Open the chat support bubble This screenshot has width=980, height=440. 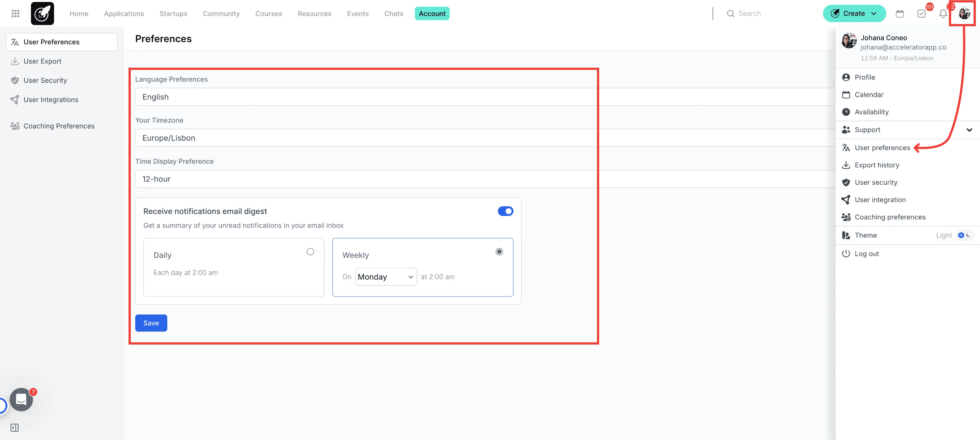tap(21, 399)
